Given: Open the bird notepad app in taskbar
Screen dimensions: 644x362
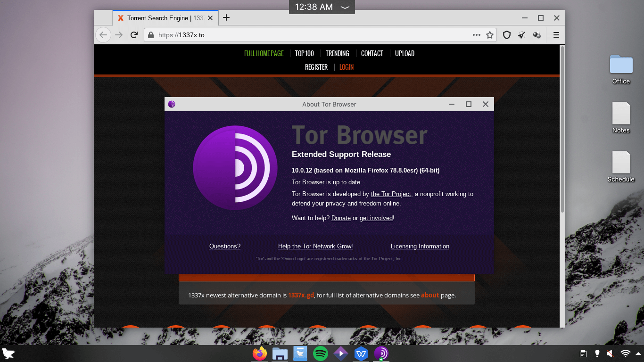Looking at the screenshot, I should click(300, 353).
